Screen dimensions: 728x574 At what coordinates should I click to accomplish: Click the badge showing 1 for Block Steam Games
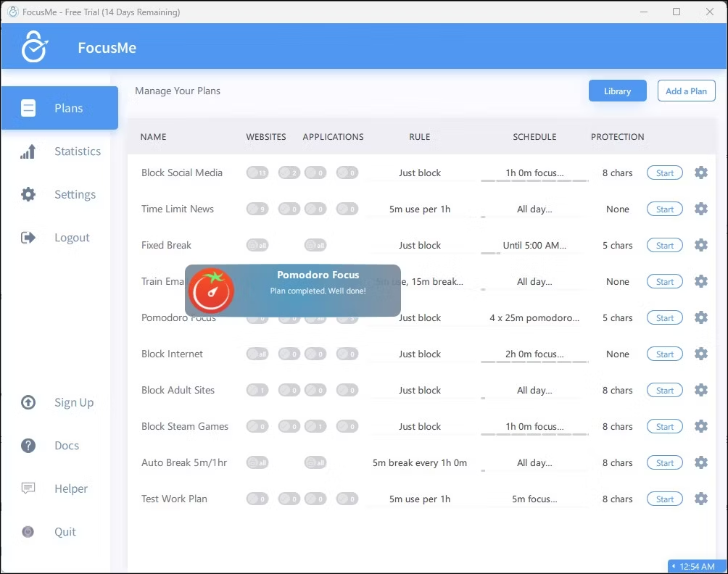315,426
